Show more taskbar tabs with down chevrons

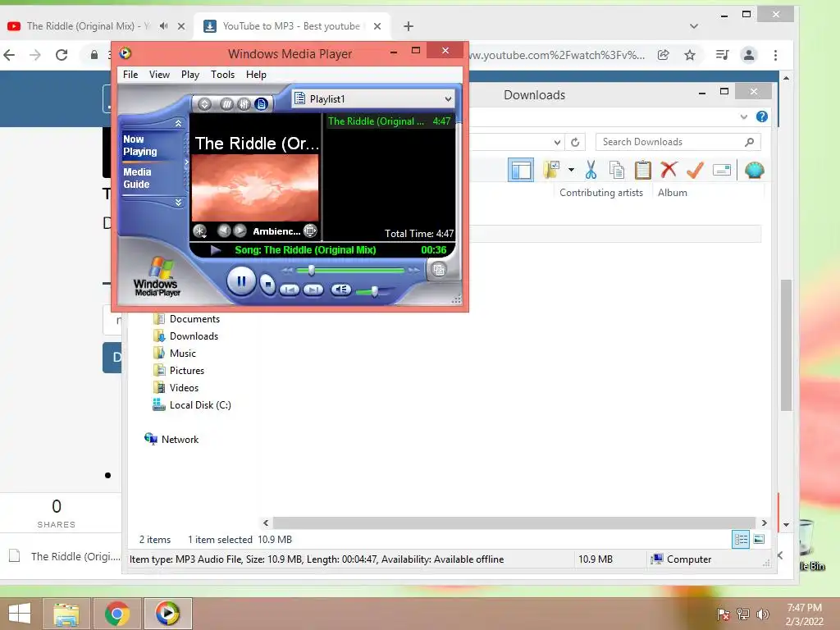tap(178, 203)
